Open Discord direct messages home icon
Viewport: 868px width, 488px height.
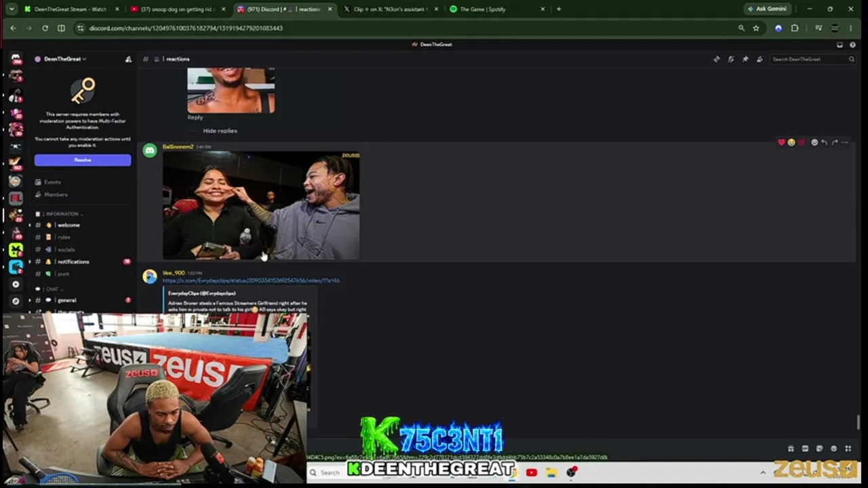click(16, 59)
